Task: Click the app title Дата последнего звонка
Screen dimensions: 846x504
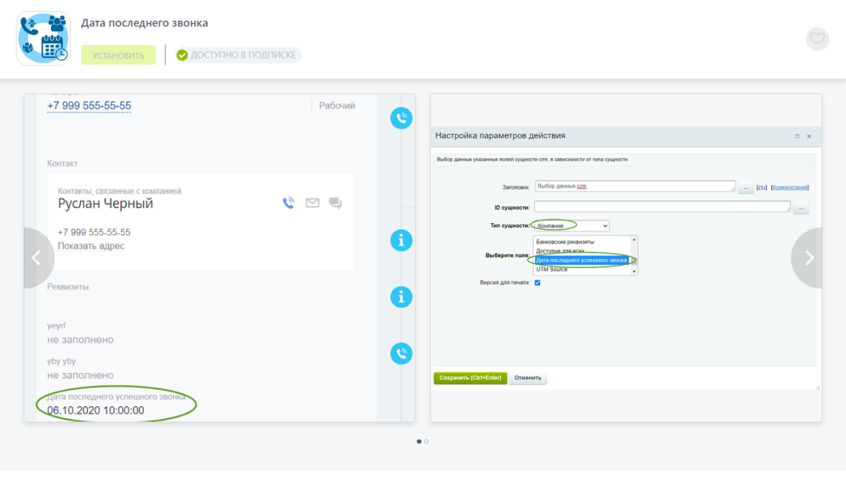Action: coord(145,23)
